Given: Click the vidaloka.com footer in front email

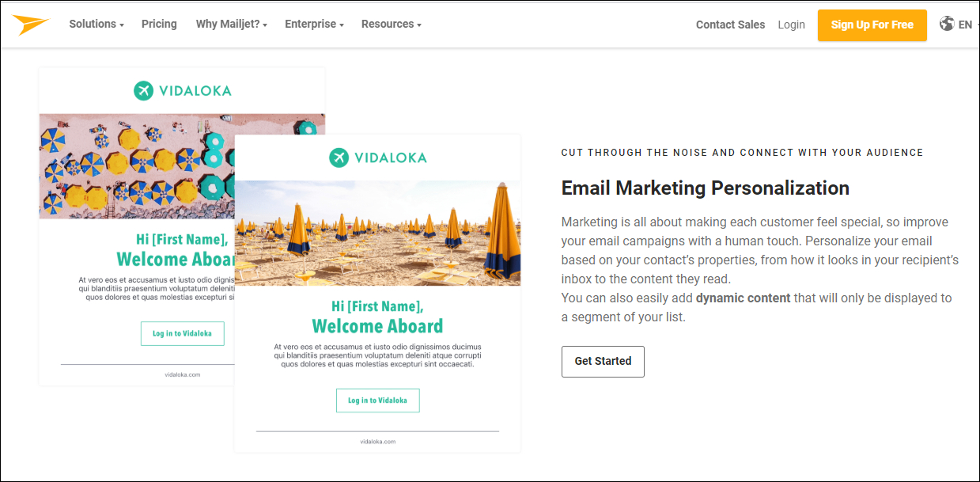Looking at the screenshot, I should [x=377, y=442].
